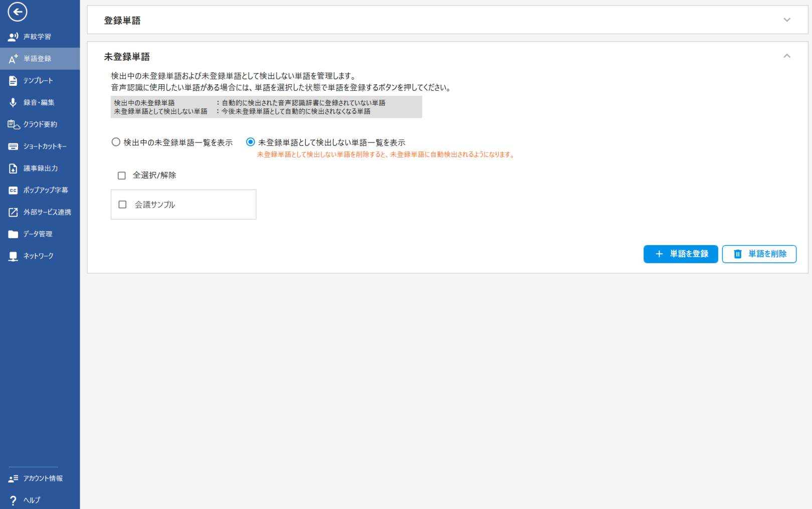Click the ヘルプ question mark icon
Image resolution: width=812 pixels, height=509 pixels.
(x=13, y=500)
